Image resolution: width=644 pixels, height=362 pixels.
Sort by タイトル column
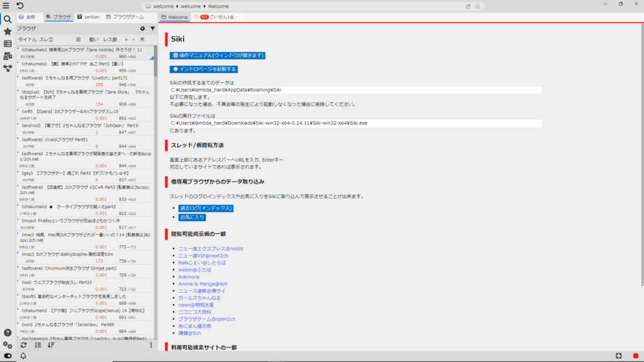[27, 40]
